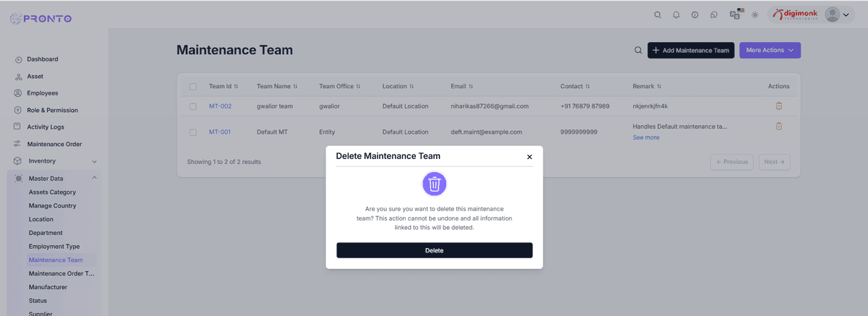The image size is (868, 316).
Task: Go to Asset in sidebar
Action: pos(35,76)
